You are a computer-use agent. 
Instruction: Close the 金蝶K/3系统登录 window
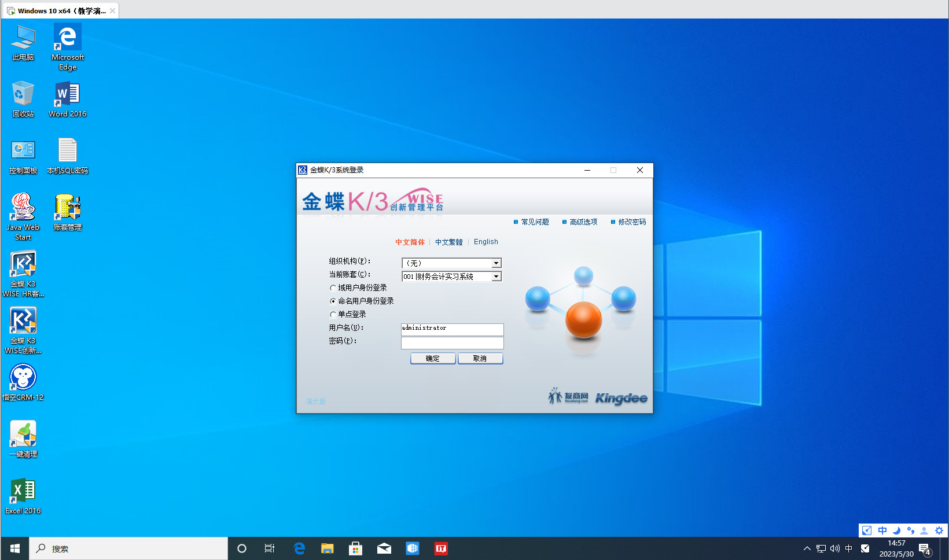pos(640,170)
